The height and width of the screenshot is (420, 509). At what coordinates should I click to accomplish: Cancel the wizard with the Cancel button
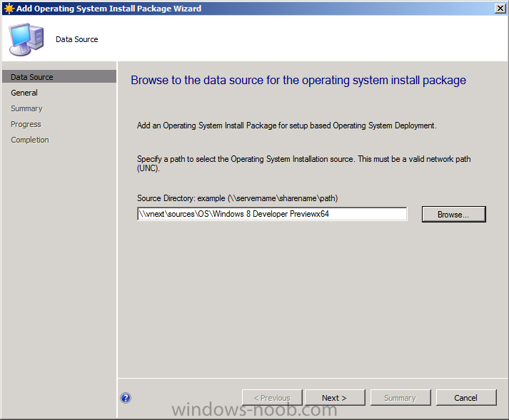[465, 398]
